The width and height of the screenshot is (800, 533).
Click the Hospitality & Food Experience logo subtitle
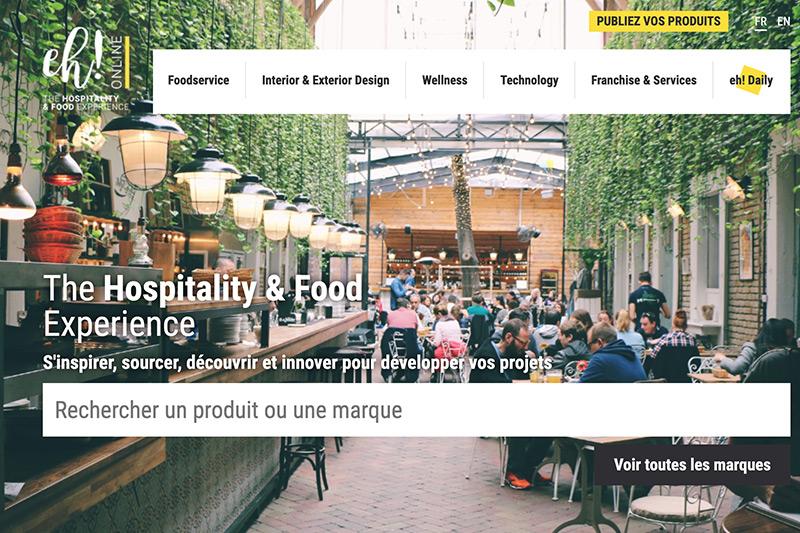pos(86,103)
